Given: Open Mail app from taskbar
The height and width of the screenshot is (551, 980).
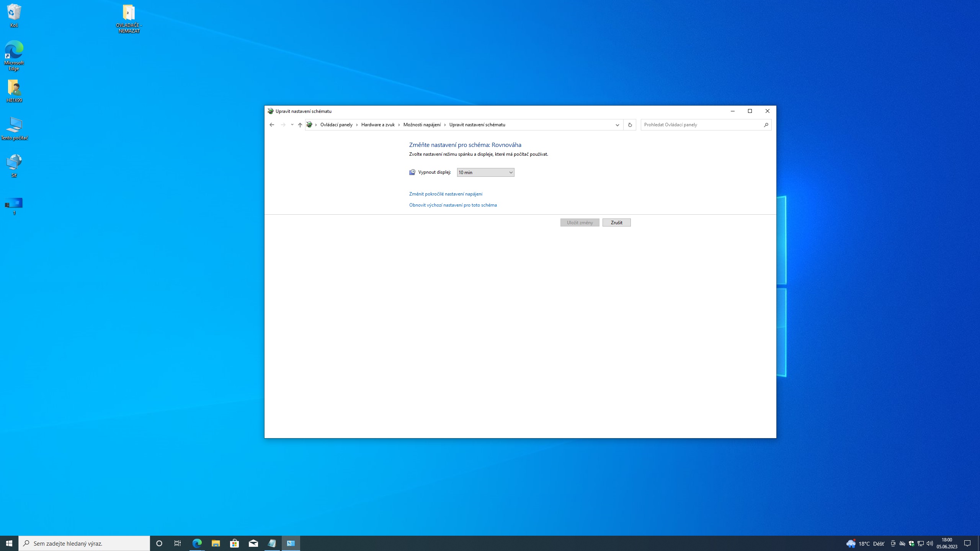Looking at the screenshot, I should pyautogui.click(x=253, y=543).
